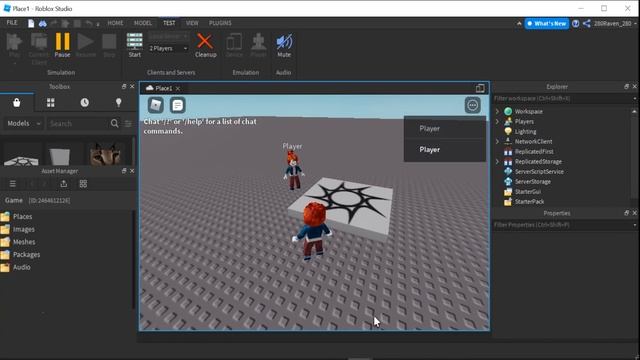Screen dimensions: 640x360
Task: Click the share icon near username
Action: click(x=587, y=24)
